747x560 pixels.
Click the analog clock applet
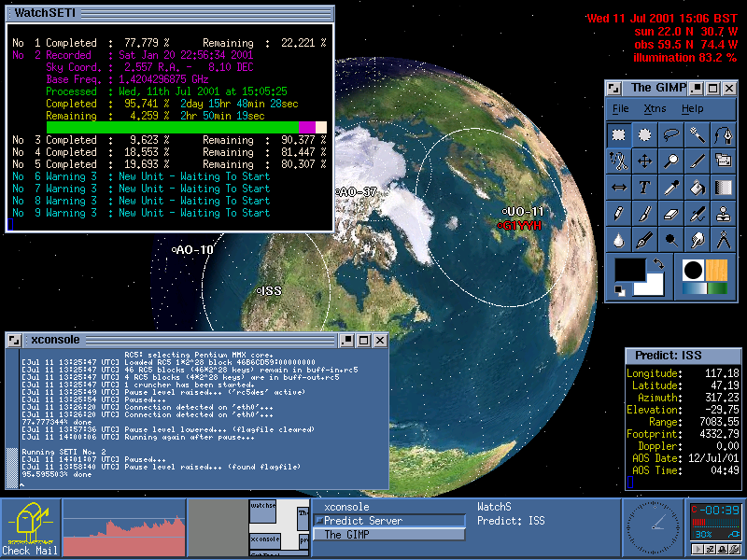[652, 527]
